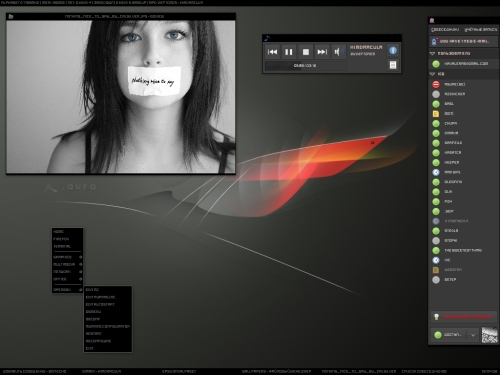Open the first menu in buddy list menubar
Screen dimensions: 500x375
pos(445,30)
